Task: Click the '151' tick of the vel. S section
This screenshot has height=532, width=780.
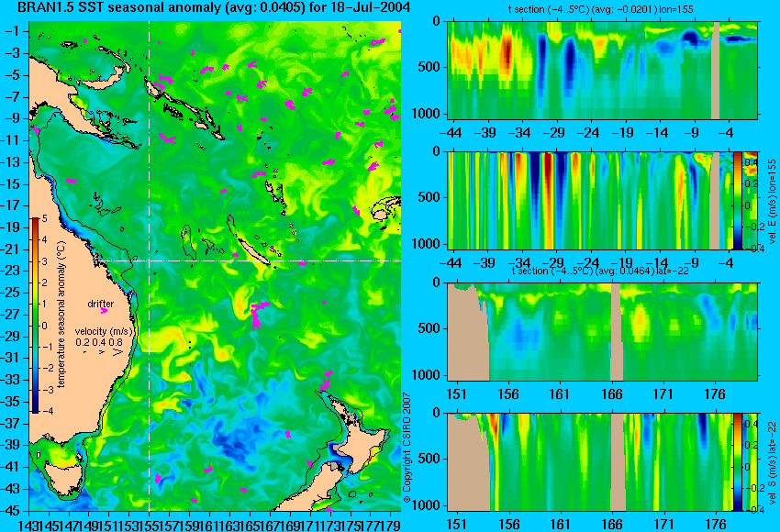Action: coord(456,525)
